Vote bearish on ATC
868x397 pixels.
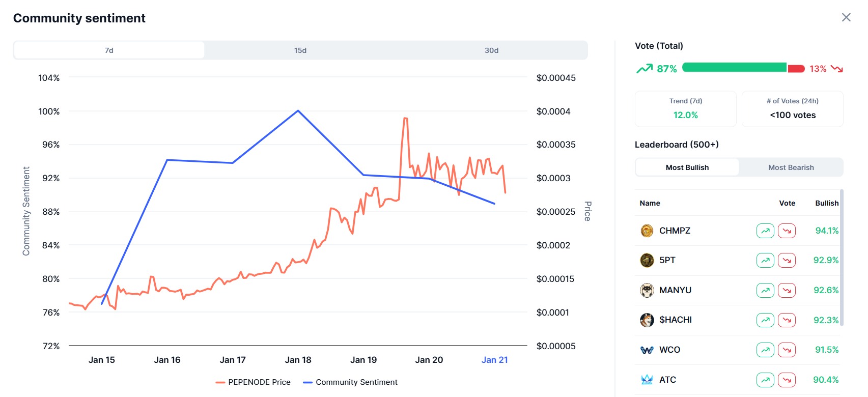tap(787, 380)
